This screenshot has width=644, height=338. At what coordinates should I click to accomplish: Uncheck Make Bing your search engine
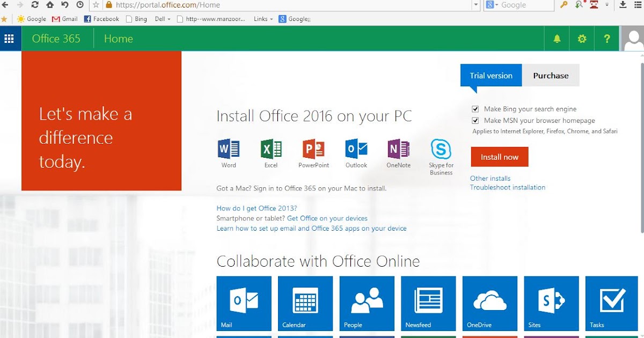point(475,108)
